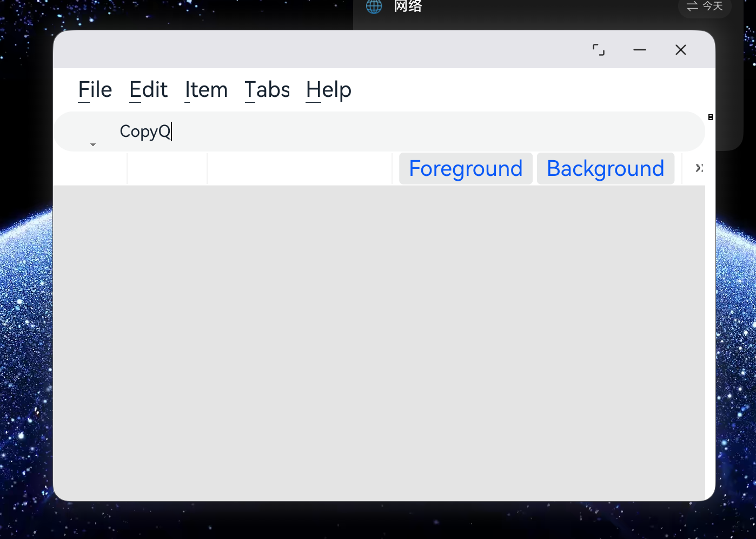Viewport: 756px width, 539px height.
Task: Click inside the gray item editor area
Action: (379, 343)
